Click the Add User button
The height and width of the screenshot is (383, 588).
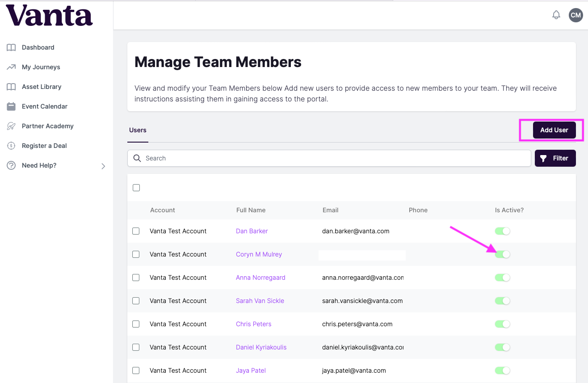click(554, 130)
